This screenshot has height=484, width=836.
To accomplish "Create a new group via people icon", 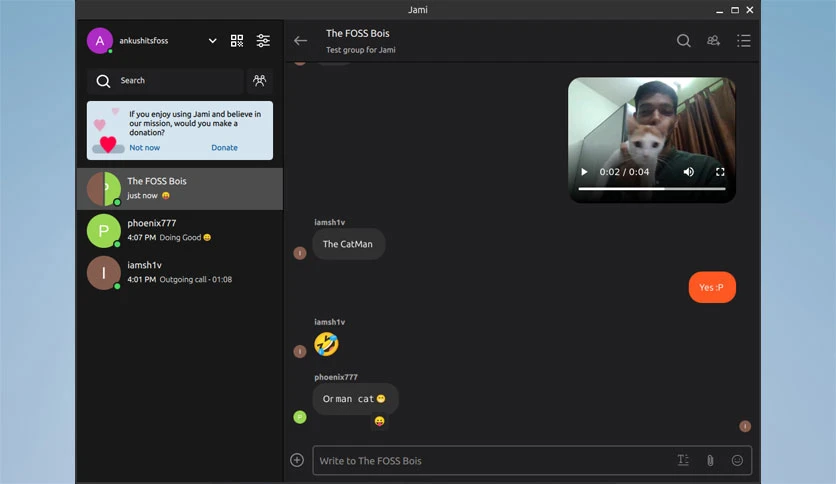I will pos(259,80).
